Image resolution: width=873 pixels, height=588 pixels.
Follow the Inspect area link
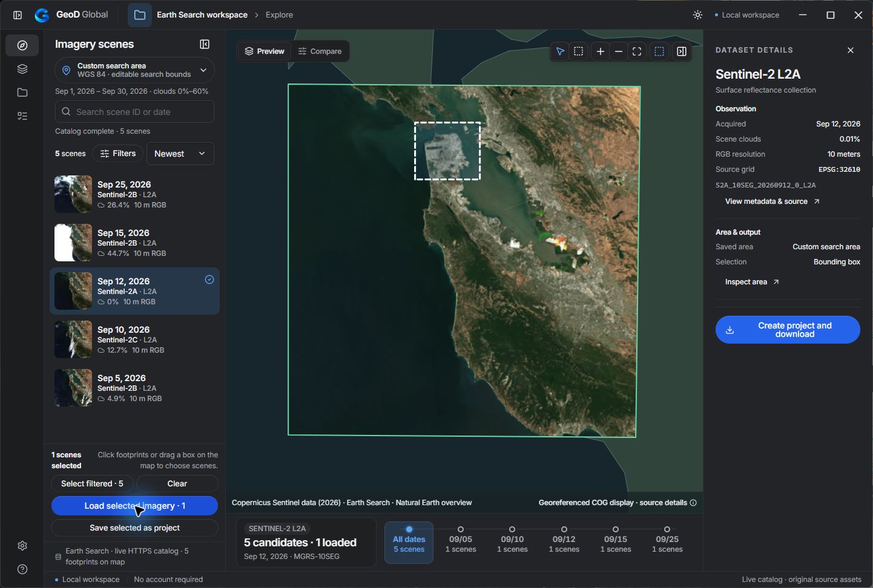[752, 282]
